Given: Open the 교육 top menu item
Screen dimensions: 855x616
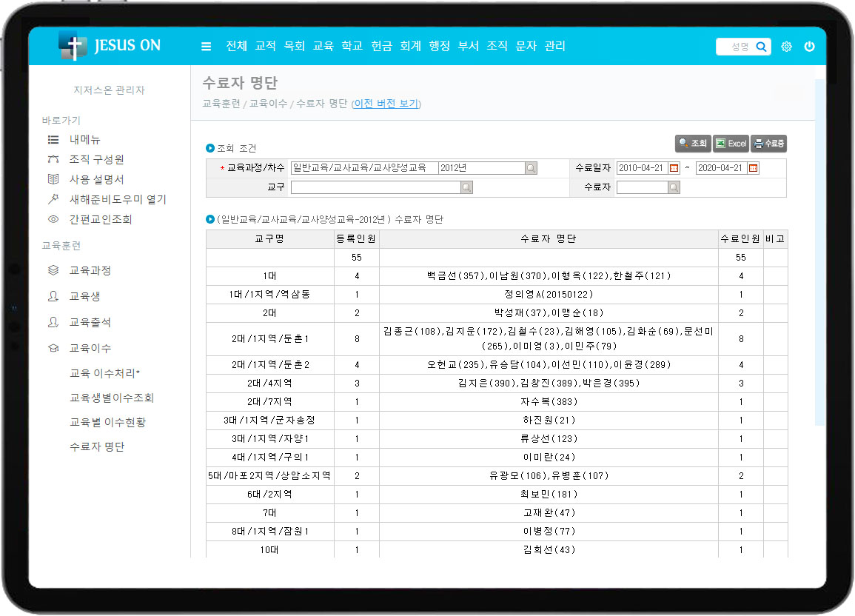Looking at the screenshot, I should pos(323,46).
